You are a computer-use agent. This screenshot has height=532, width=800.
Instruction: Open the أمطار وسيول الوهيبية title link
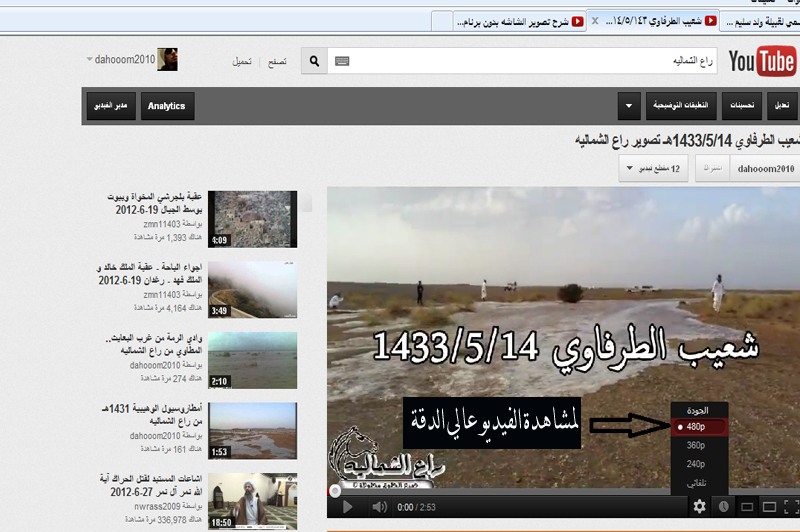point(152,415)
